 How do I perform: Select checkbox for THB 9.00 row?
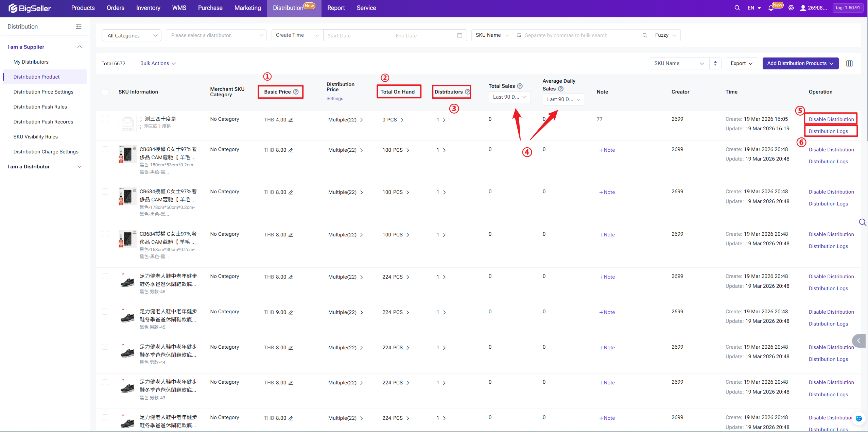pyautogui.click(x=105, y=312)
